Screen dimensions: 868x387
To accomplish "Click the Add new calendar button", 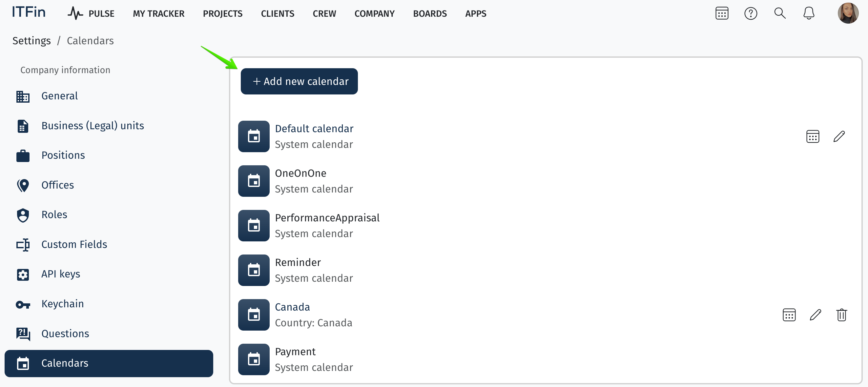I will [299, 81].
